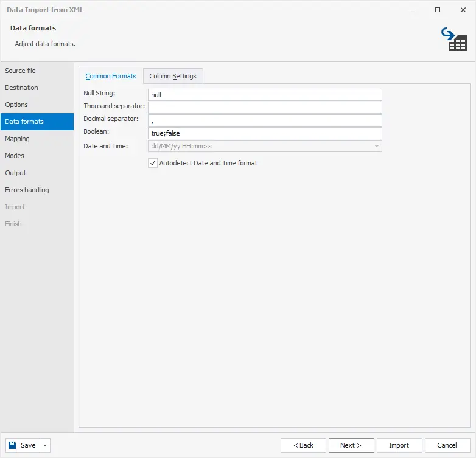Maximize the Data Import window
The height and width of the screenshot is (458, 476).
[438, 10]
